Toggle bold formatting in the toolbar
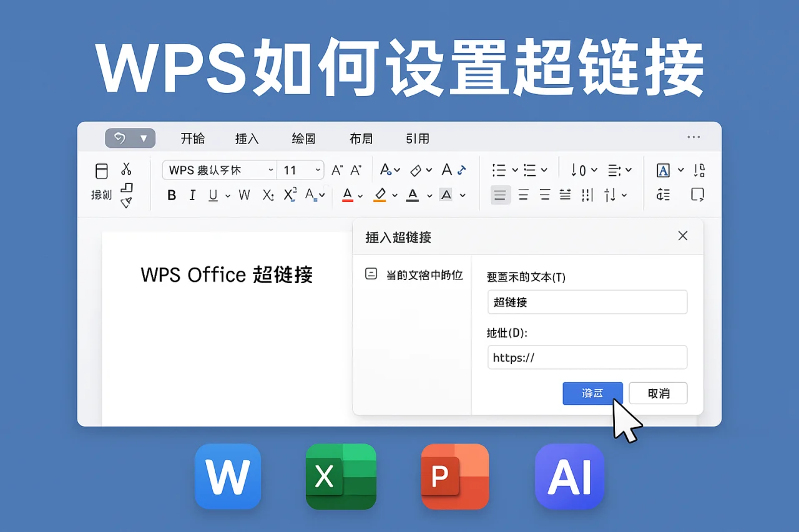The image size is (799, 532). pos(172,195)
